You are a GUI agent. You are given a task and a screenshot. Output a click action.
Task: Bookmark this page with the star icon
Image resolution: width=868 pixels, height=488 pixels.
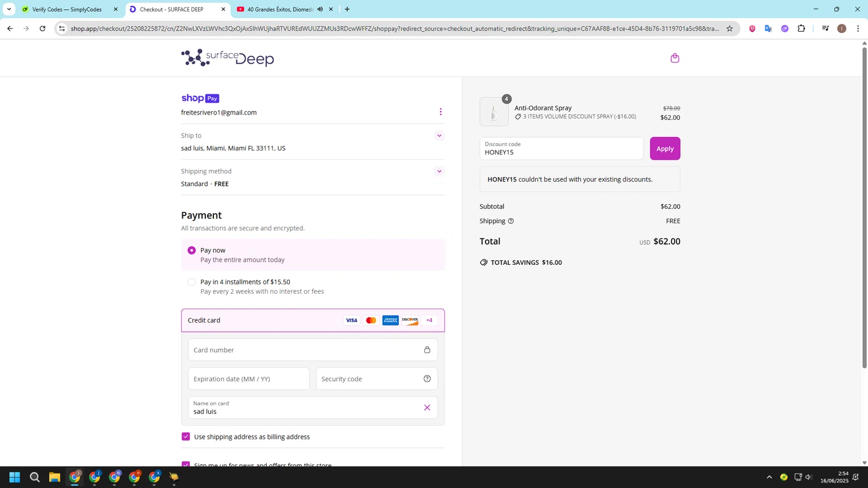[730, 28]
